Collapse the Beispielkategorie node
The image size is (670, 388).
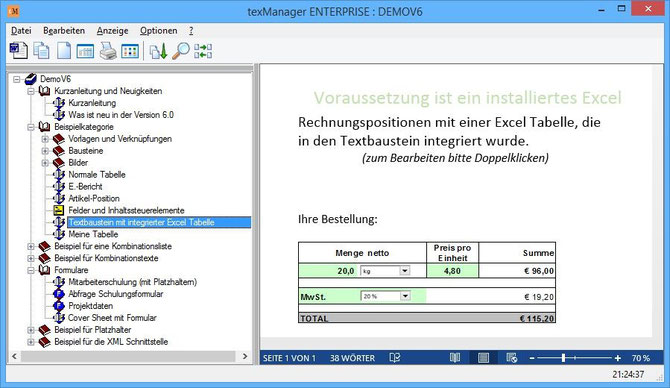click(x=31, y=127)
